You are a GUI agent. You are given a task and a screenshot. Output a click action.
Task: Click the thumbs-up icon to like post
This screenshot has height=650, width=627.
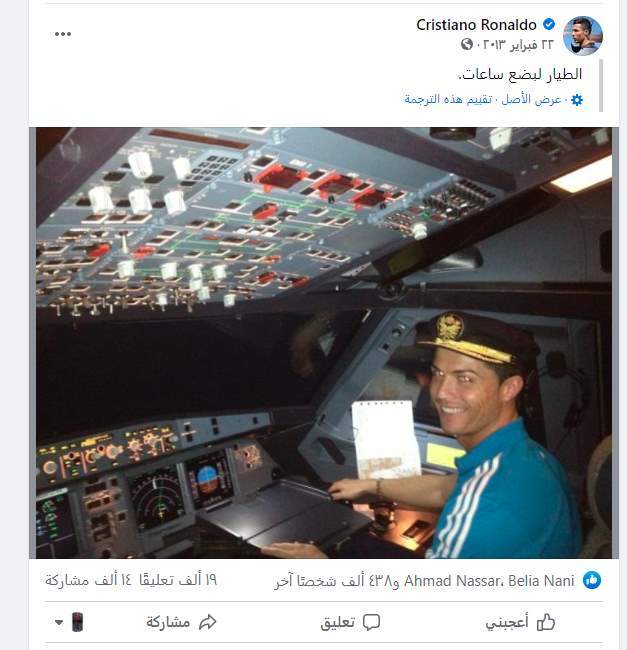point(545,622)
